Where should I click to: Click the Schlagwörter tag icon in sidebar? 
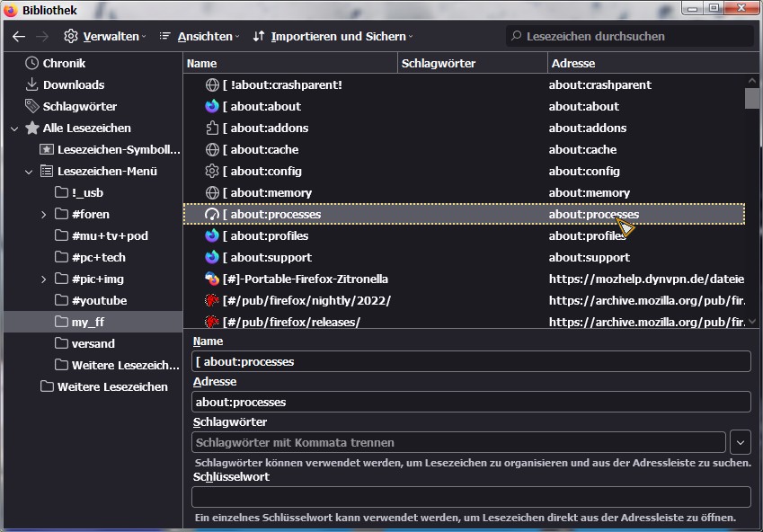tap(32, 106)
